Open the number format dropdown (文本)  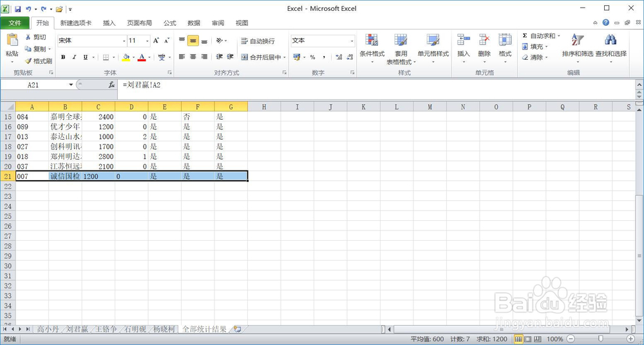tap(352, 41)
